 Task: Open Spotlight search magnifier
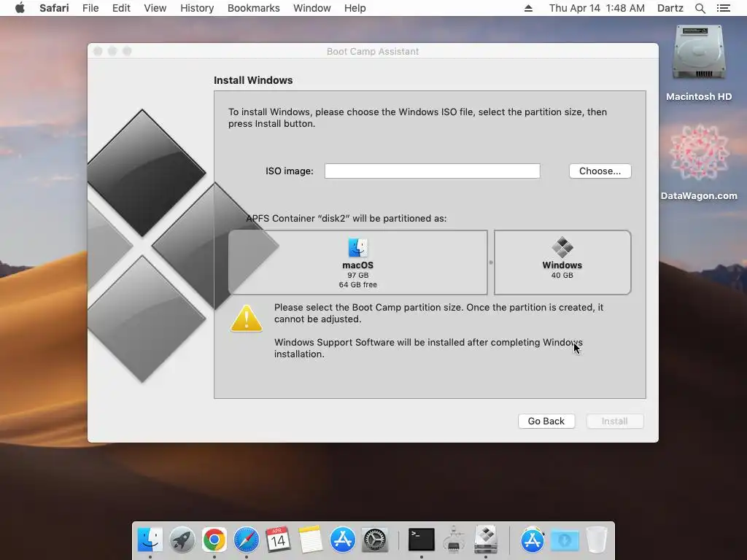pyautogui.click(x=700, y=8)
